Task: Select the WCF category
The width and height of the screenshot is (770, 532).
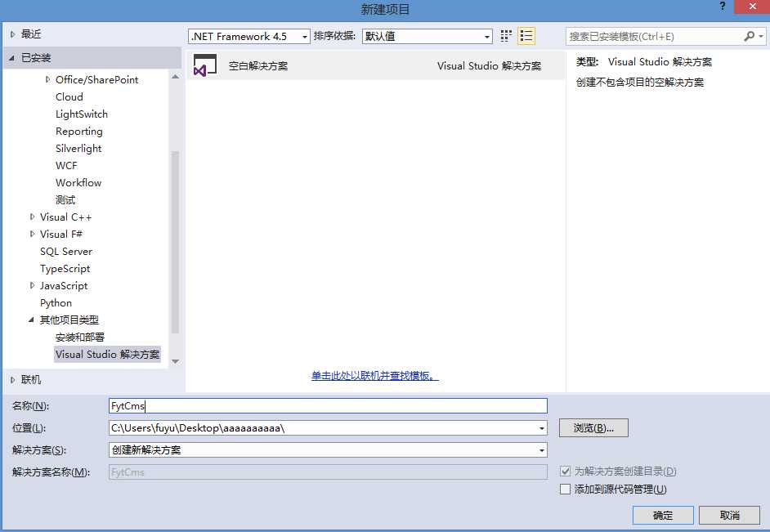Action: (x=66, y=165)
